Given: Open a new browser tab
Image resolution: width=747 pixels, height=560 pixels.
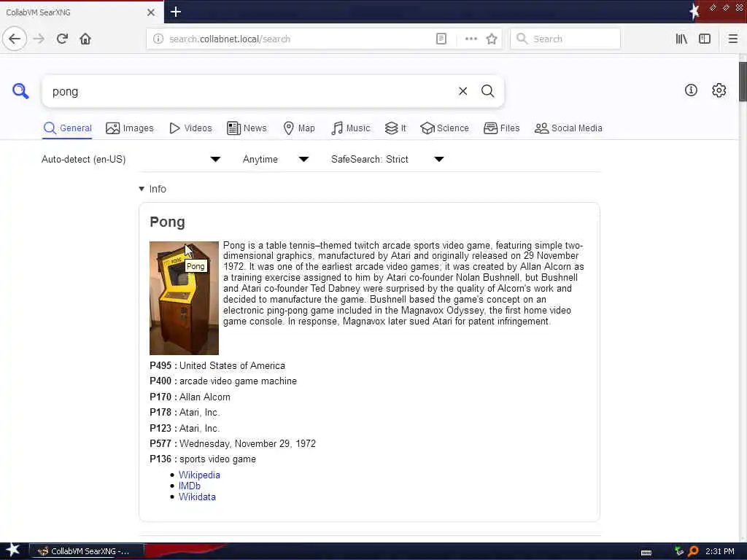Looking at the screenshot, I should pyautogui.click(x=175, y=12).
